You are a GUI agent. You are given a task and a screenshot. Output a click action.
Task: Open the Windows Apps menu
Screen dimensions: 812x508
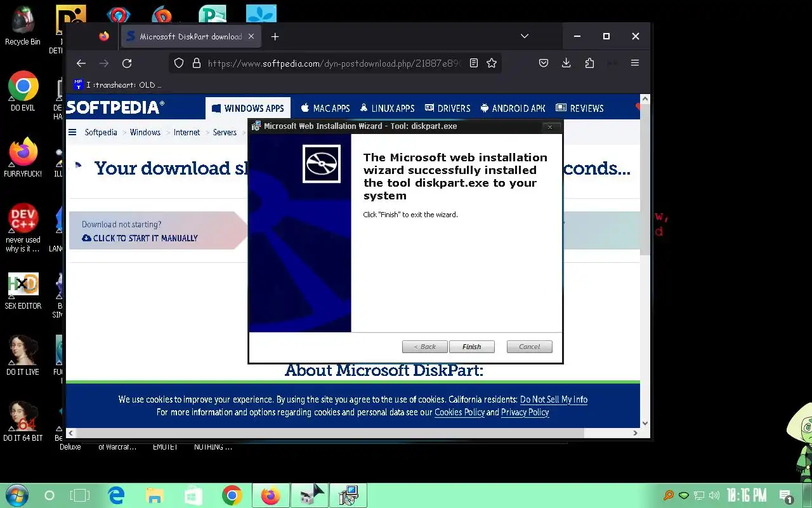tap(248, 108)
